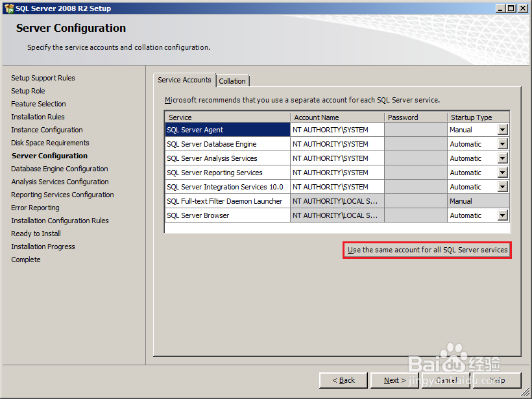
Task: Click account name for Reporting Services
Action: [337, 173]
